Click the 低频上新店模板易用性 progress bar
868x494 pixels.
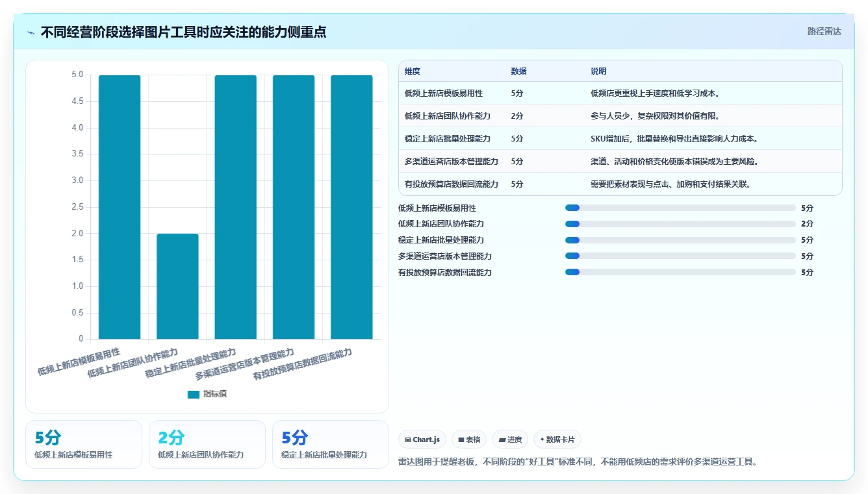pyautogui.click(x=680, y=208)
